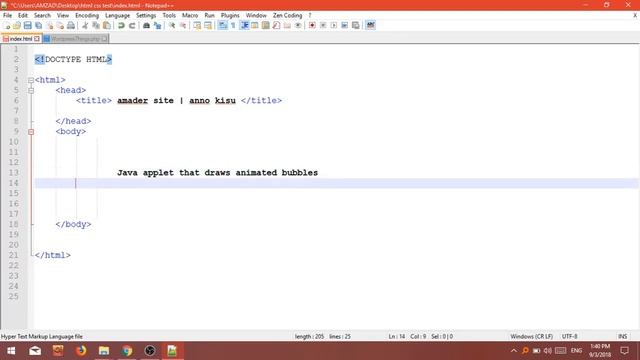
Task: Click the Folder as Workspace icon
Action: tap(287, 25)
